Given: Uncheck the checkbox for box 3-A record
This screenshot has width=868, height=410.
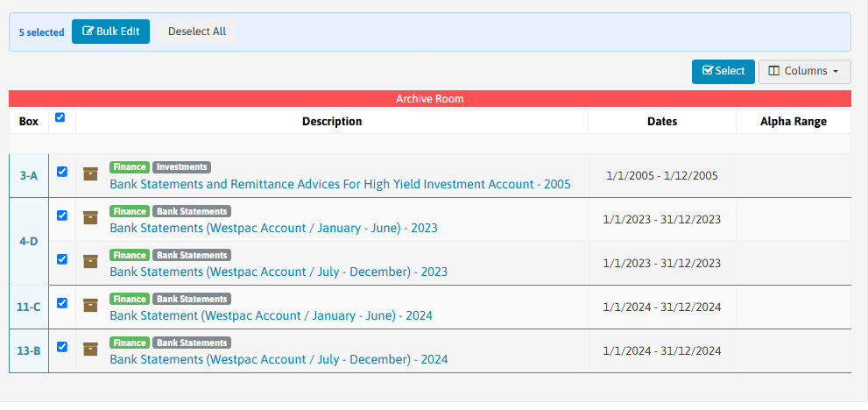Looking at the screenshot, I should [62, 172].
